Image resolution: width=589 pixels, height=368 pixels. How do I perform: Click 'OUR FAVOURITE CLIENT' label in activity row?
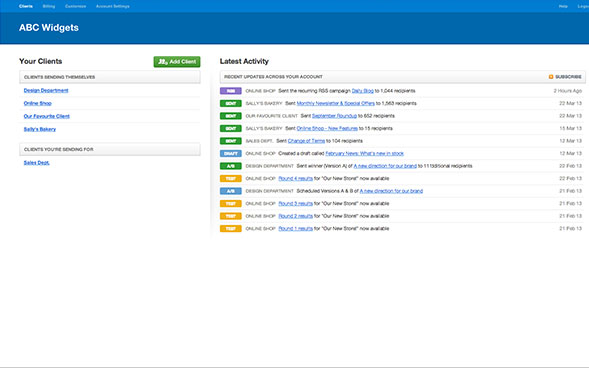[272, 116]
